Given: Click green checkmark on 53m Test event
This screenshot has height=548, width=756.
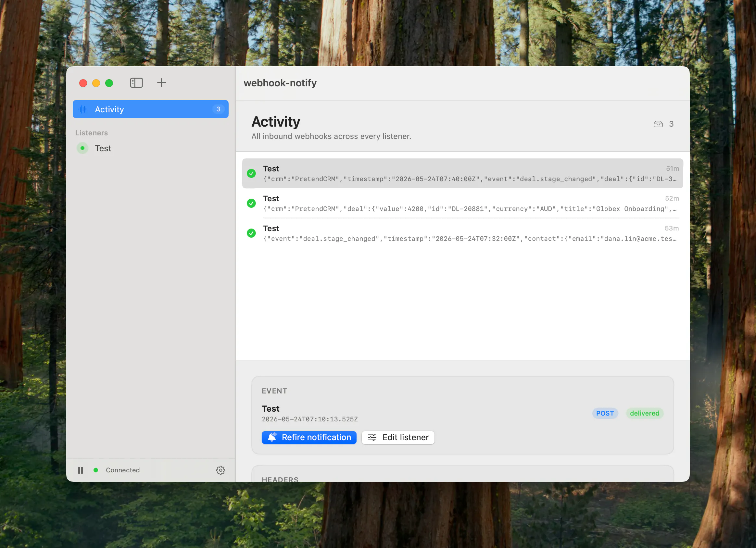Looking at the screenshot, I should click(251, 233).
